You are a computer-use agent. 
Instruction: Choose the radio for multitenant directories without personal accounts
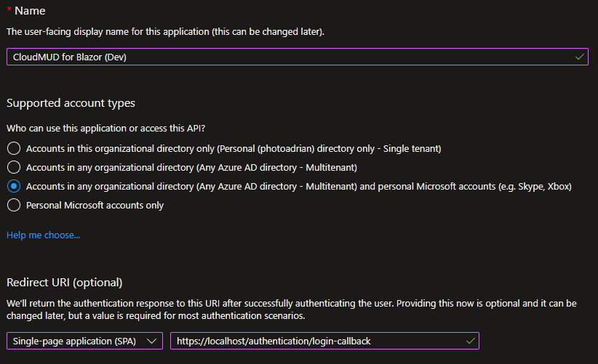[x=14, y=167]
